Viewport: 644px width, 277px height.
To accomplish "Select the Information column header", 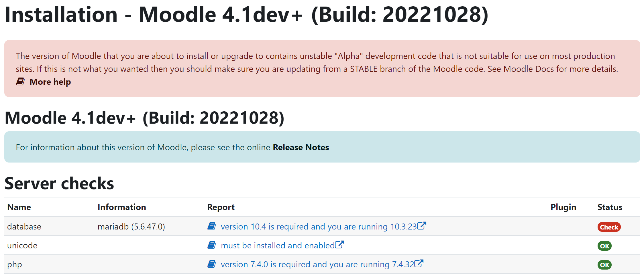I will 122,207.
